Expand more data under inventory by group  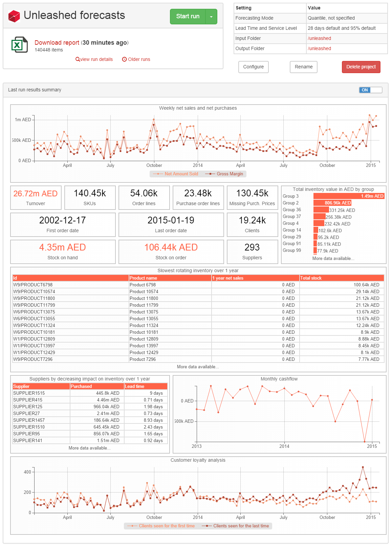click(333, 259)
